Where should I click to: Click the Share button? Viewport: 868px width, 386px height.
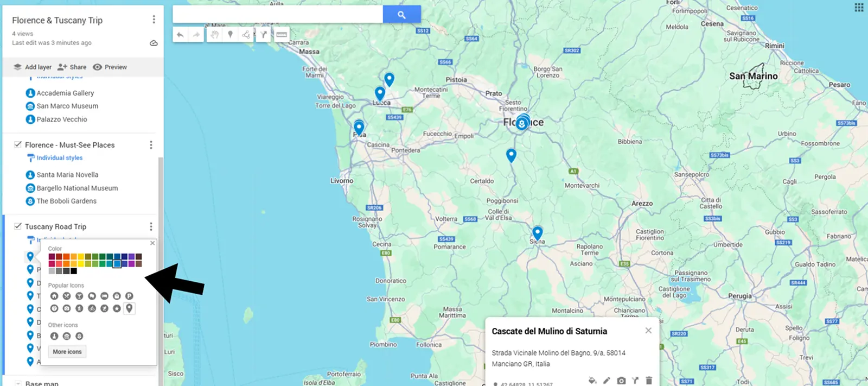[72, 67]
